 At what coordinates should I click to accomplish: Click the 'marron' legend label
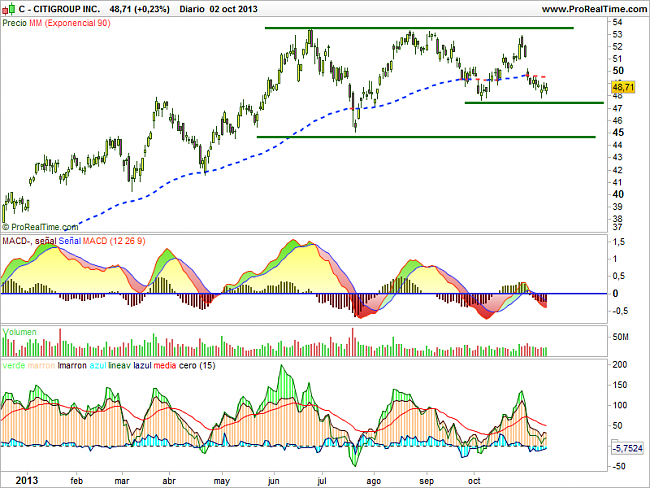coord(41,366)
